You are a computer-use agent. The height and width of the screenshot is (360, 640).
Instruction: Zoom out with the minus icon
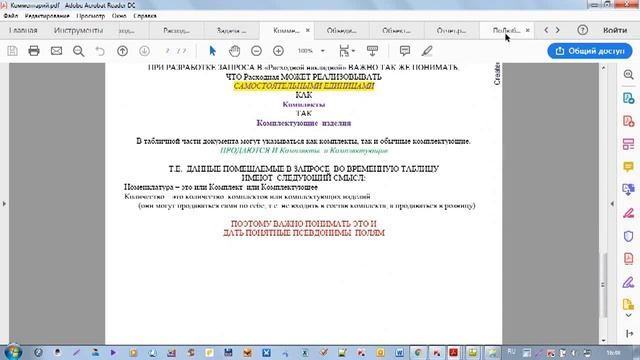pyautogui.click(x=256, y=51)
